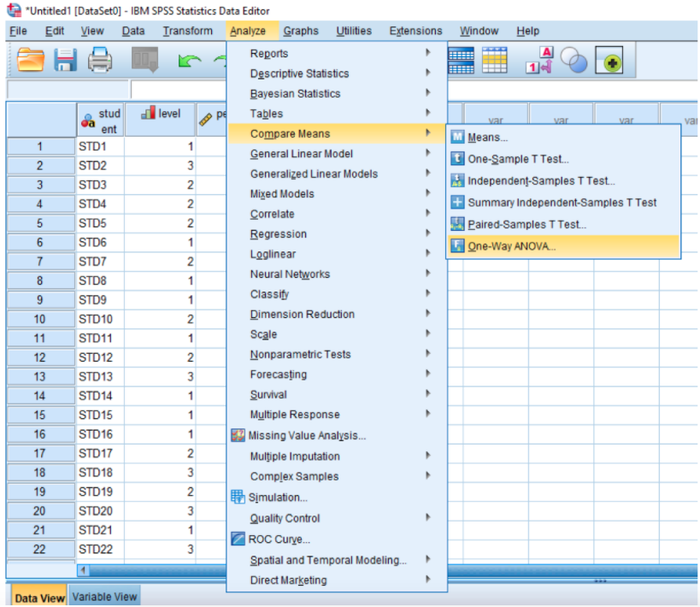
Task: Switch to the Data View tab
Action: (x=39, y=598)
